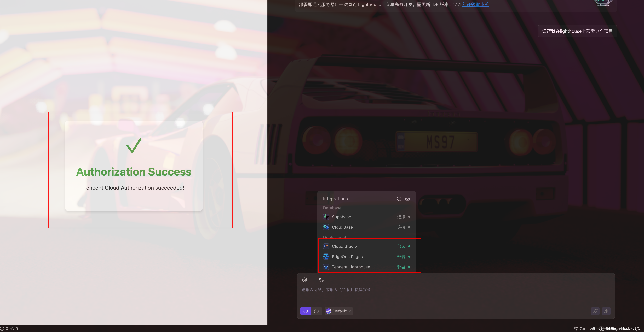Switch to code agent mode toggle
Image resolution: width=644 pixels, height=332 pixels.
coord(306,311)
